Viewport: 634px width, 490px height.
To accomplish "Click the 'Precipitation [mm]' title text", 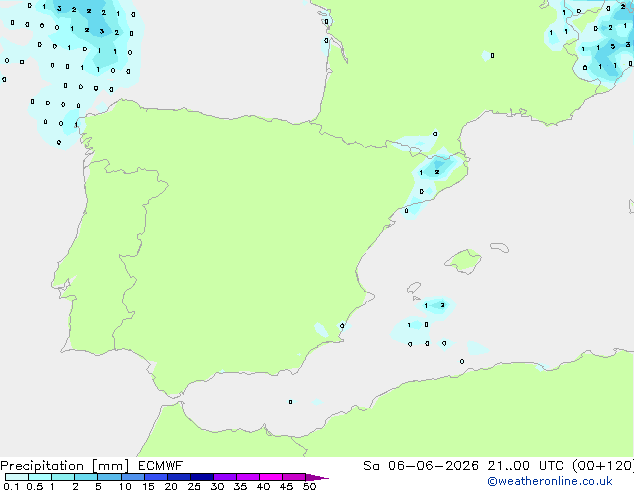I will coord(64,466).
